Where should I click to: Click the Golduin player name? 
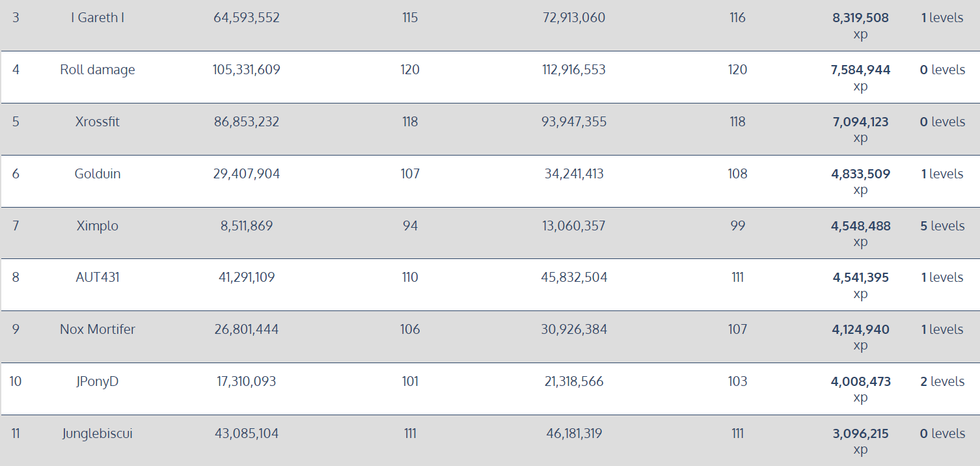[98, 174]
